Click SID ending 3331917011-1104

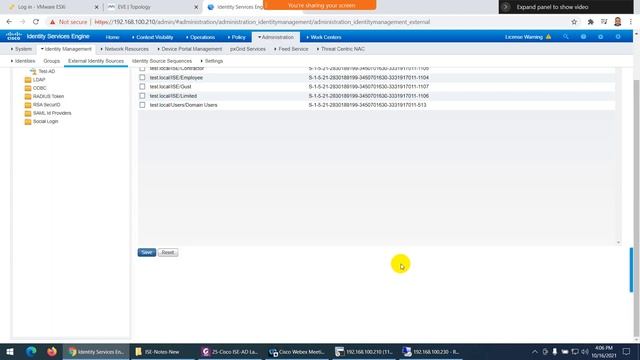coord(369,78)
